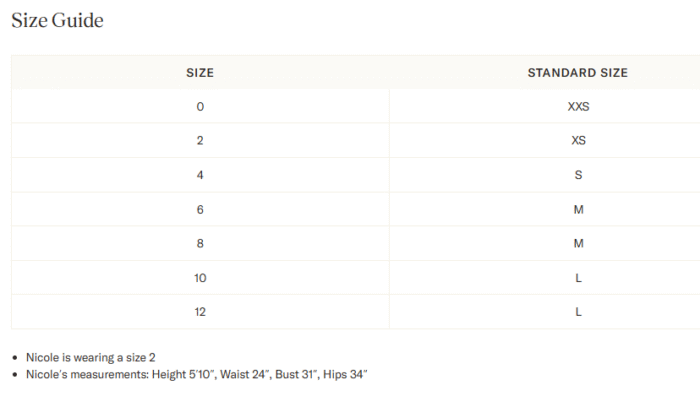700x407 pixels.
Task: Click size 0 cell
Action: click(200, 106)
